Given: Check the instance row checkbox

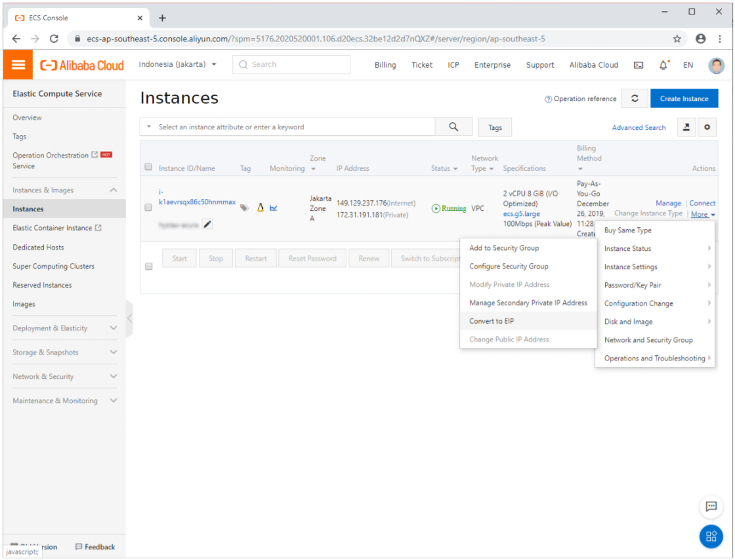Looking at the screenshot, I should click(x=148, y=207).
